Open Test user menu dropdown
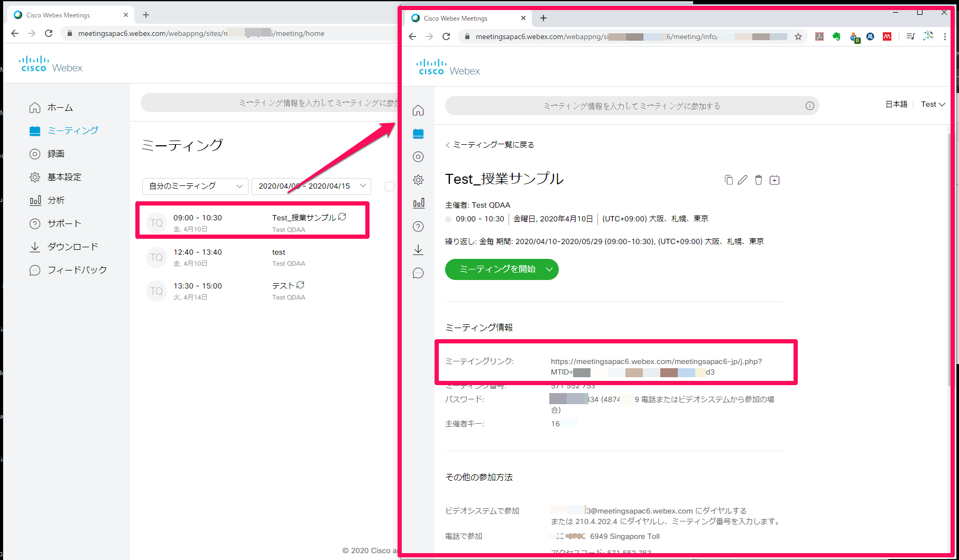The image size is (959, 560). pyautogui.click(x=933, y=105)
